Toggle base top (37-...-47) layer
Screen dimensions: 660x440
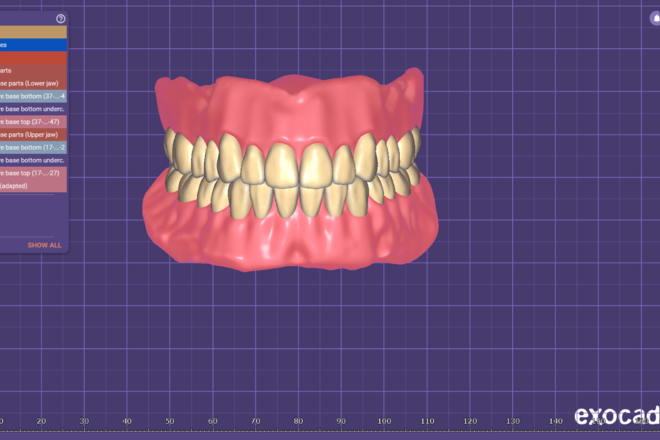pyautogui.click(x=33, y=121)
